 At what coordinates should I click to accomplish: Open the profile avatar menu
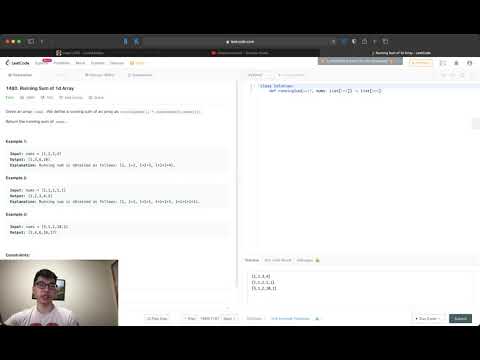[x=469, y=63]
